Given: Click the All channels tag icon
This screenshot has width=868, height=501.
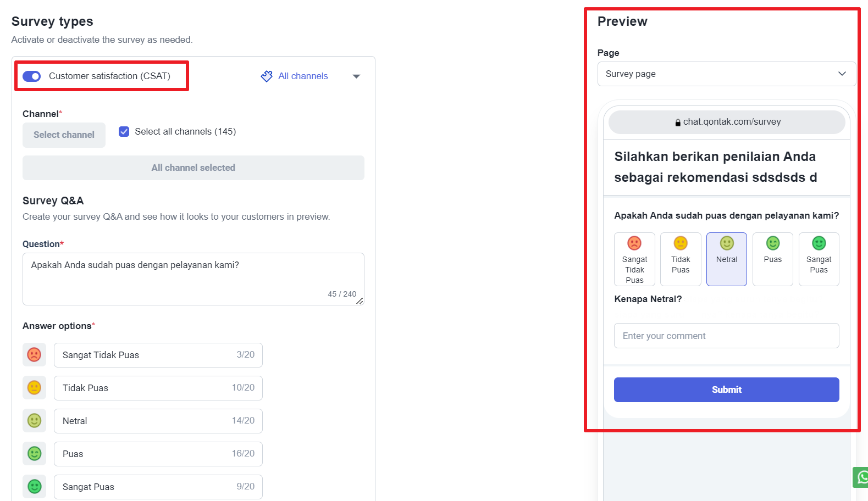Looking at the screenshot, I should [267, 76].
